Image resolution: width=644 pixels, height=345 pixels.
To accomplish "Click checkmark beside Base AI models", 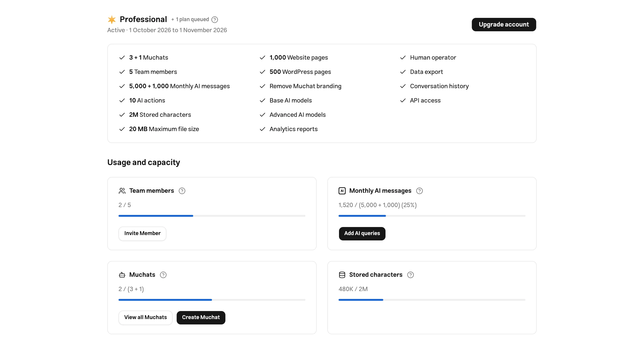I will point(262,101).
